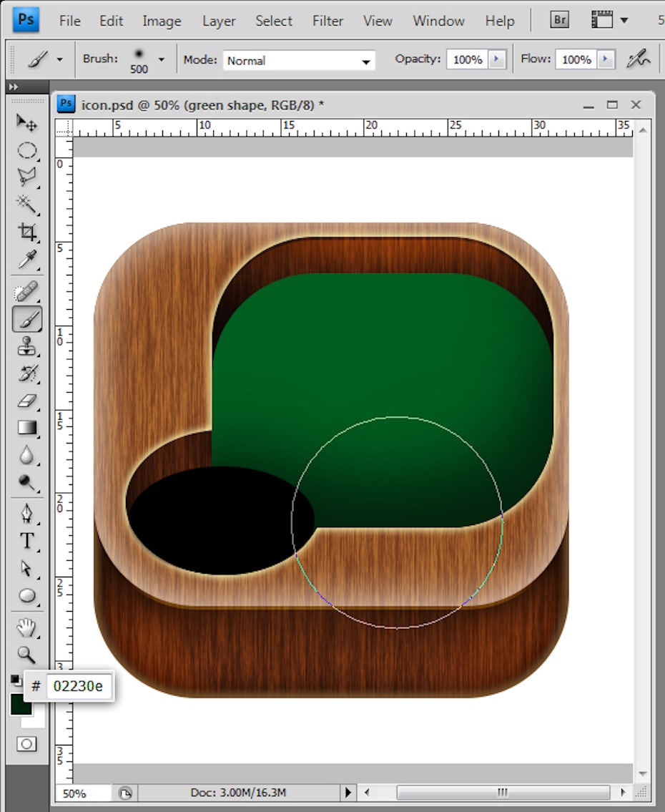665x812 pixels.
Task: Expand the Opacity slider popup arrow
Action: coord(497,59)
